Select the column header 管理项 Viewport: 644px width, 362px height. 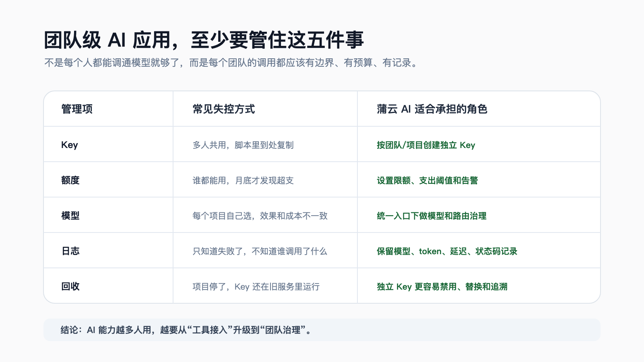[x=77, y=109]
